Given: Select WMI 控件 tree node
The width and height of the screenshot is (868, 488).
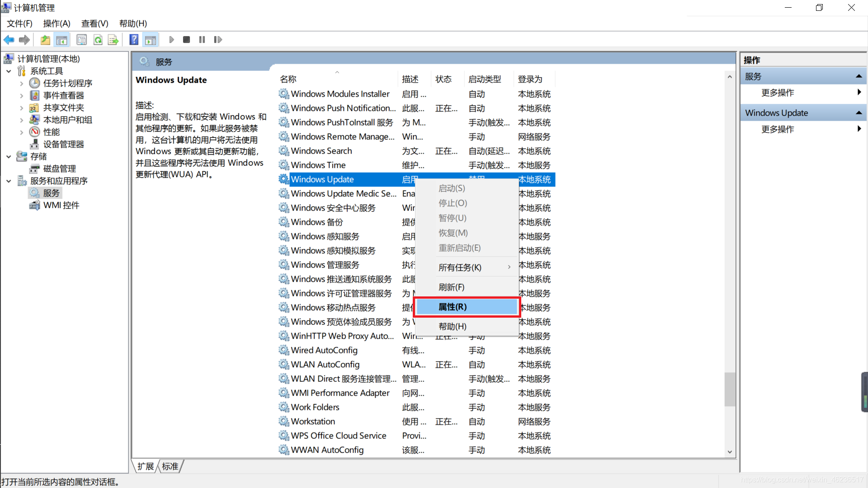Looking at the screenshot, I should tap(61, 205).
